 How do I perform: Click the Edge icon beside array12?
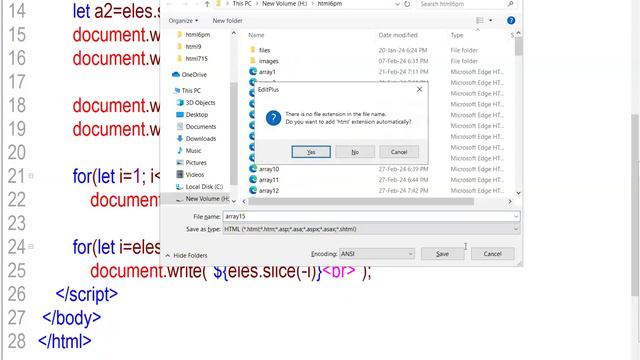point(253,190)
